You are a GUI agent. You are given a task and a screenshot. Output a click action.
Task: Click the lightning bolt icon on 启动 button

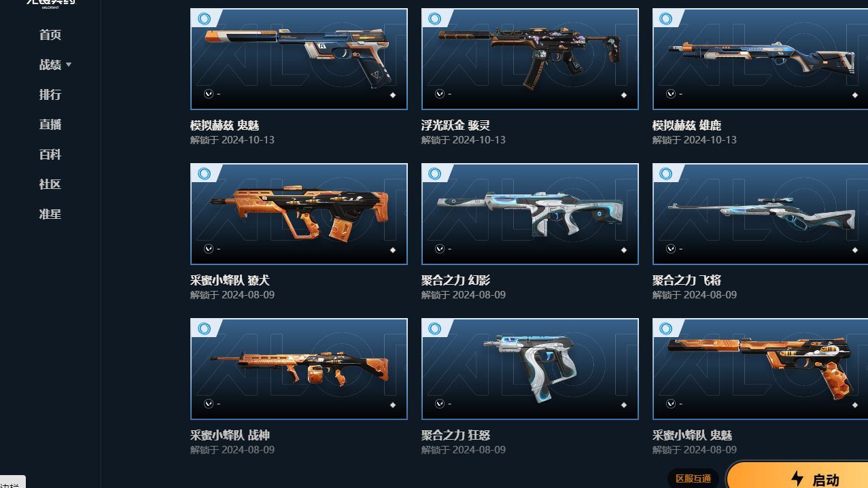tap(798, 479)
